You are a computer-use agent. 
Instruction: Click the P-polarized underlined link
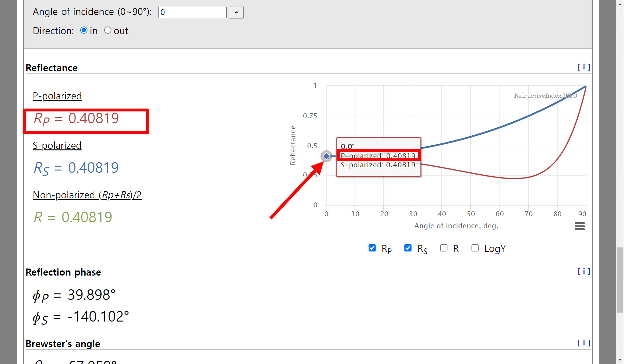pyautogui.click(x=57, y=96)
